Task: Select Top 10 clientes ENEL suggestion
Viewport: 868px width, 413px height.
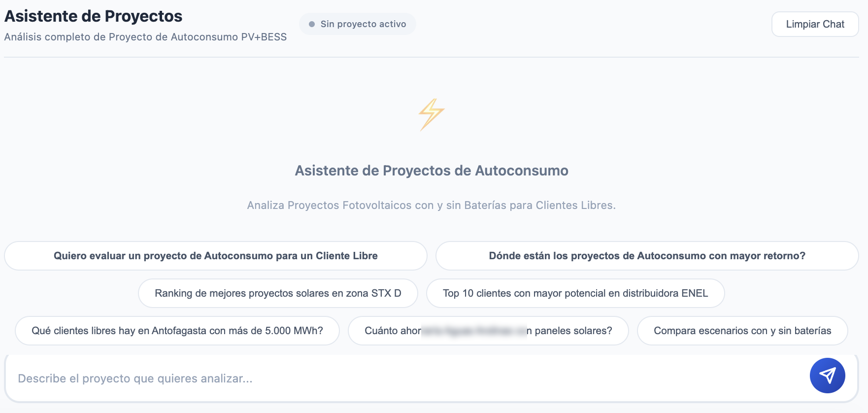Action: click(x=575, y=293)
